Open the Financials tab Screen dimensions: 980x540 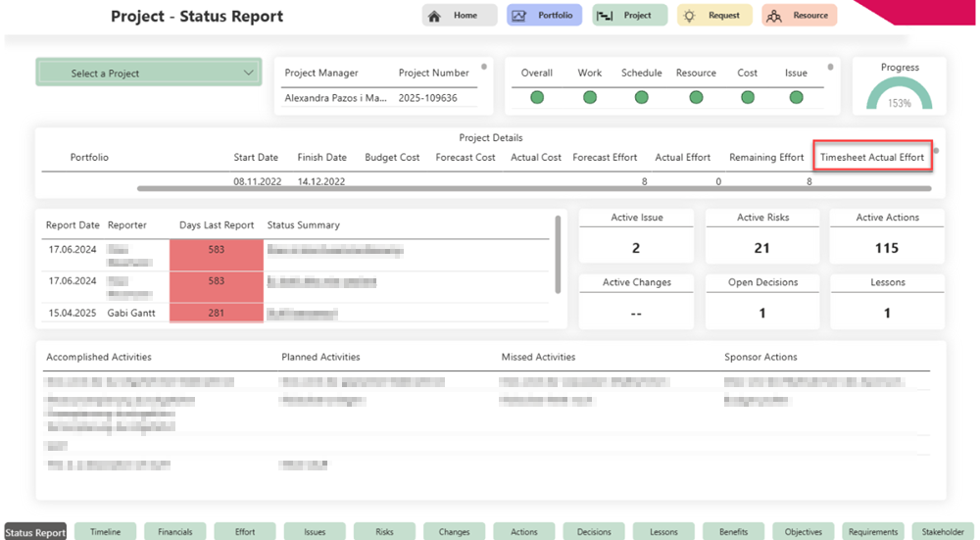175,532
